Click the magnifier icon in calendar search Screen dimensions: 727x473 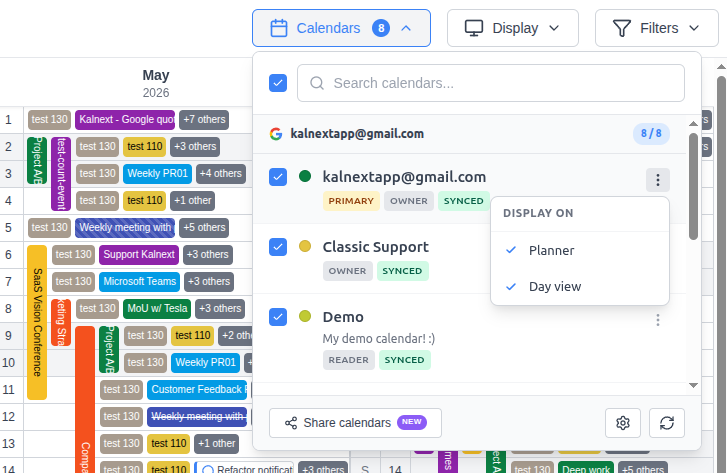pos(317,83)
